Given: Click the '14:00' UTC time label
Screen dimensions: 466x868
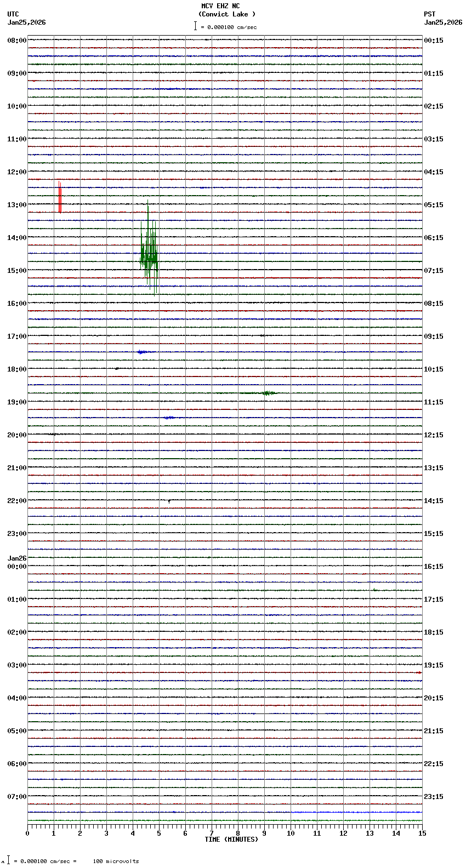Looking at the screenshot, I should click(17, 238).
